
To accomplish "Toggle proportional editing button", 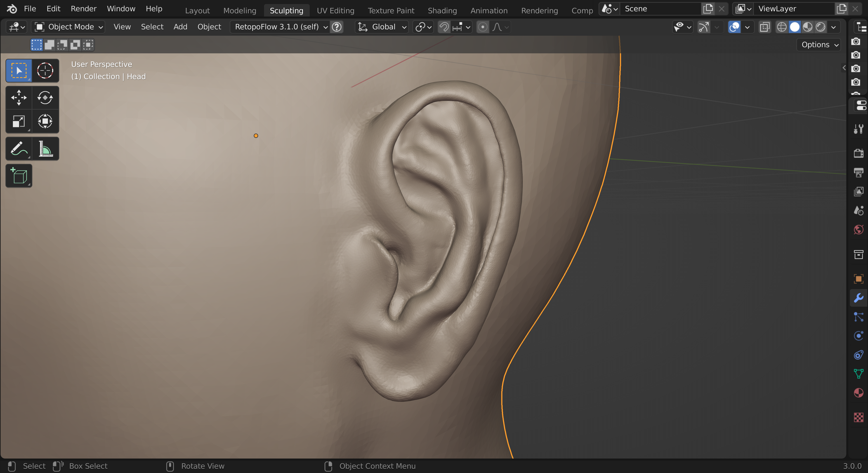I will (x=483, y=27).
